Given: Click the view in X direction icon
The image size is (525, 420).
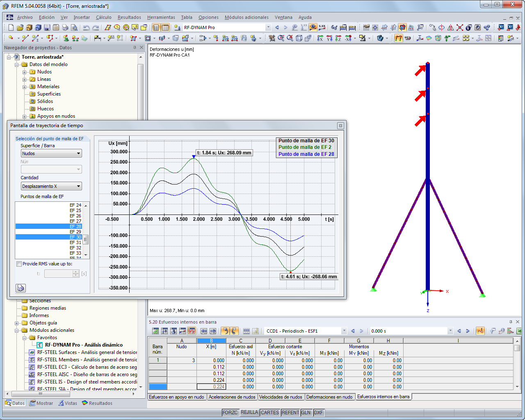Looking at the screenshot, I should (x=320, y=38).
